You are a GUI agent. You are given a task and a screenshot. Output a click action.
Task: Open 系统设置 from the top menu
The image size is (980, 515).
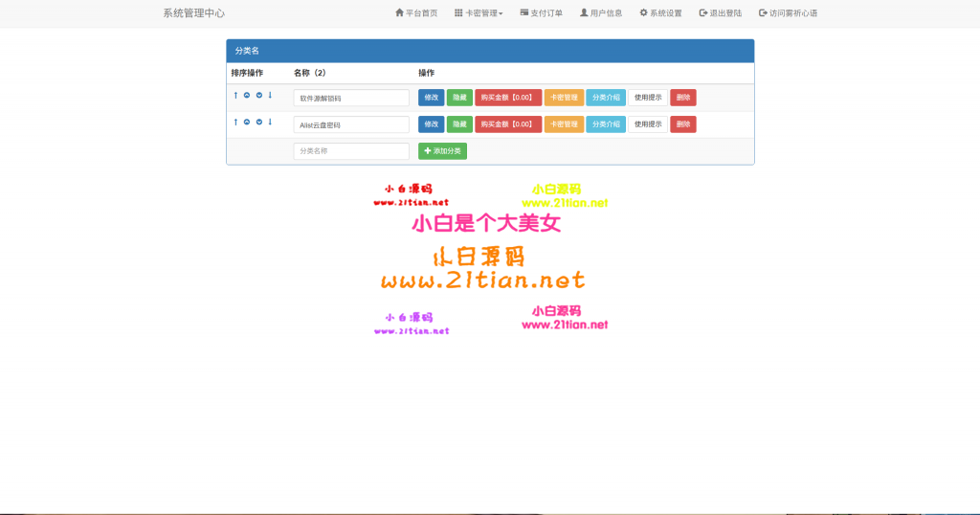[x=660, y=13]
